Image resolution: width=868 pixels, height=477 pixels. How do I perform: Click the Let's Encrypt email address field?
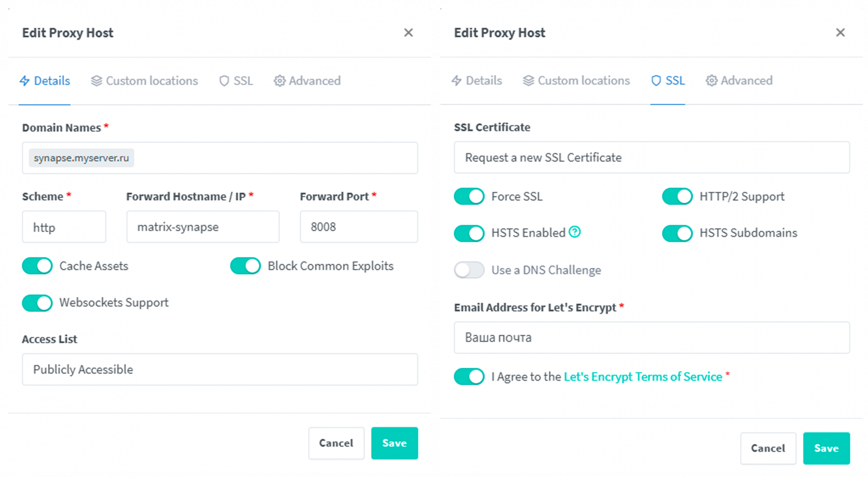click(652, 338)
